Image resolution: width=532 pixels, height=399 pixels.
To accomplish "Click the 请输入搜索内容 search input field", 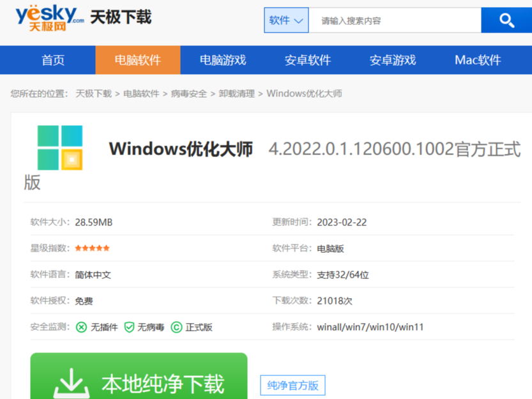I will click(x=395, y=20).
